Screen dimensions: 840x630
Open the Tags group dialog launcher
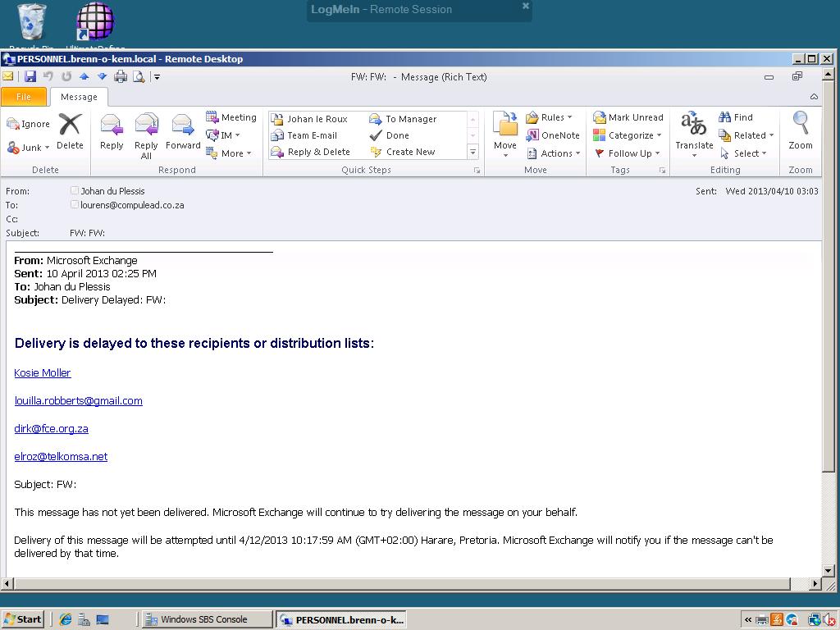(662, 171)
